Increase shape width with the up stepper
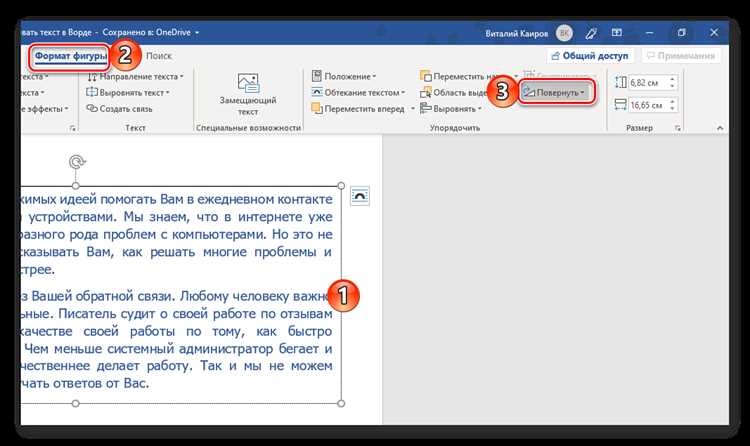This screenshot has height=446, width=750. (x=673, y=101)
